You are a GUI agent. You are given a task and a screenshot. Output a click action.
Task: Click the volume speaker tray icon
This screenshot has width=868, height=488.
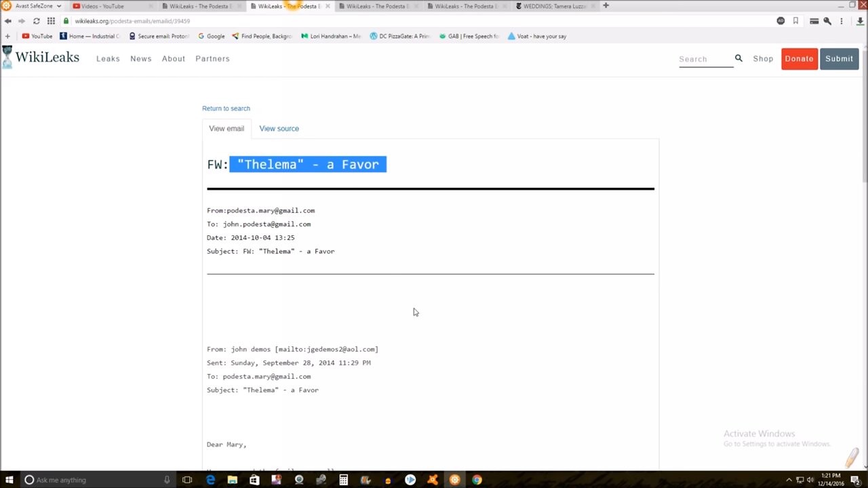point(810,480)
